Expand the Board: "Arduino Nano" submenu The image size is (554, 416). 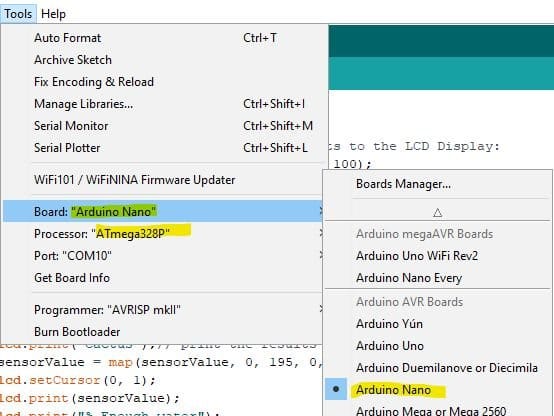pos(163,211)
